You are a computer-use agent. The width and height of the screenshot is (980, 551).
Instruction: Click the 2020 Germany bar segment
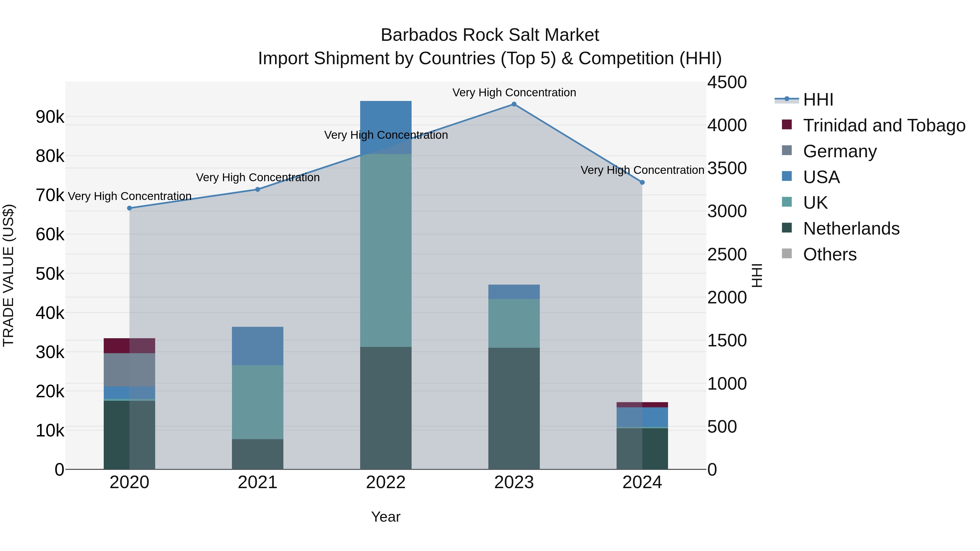pyautogui.click(x=129, y=370)
